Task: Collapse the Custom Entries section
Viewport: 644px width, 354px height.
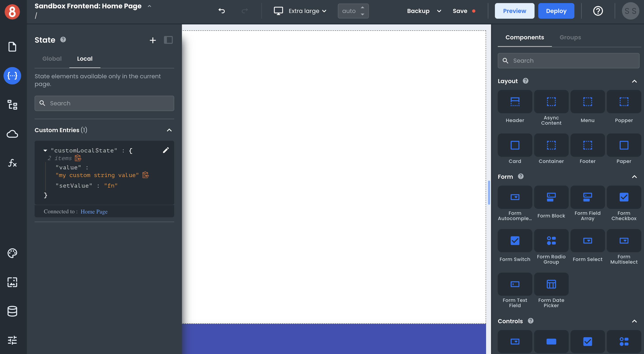Action: click(169, 130)
